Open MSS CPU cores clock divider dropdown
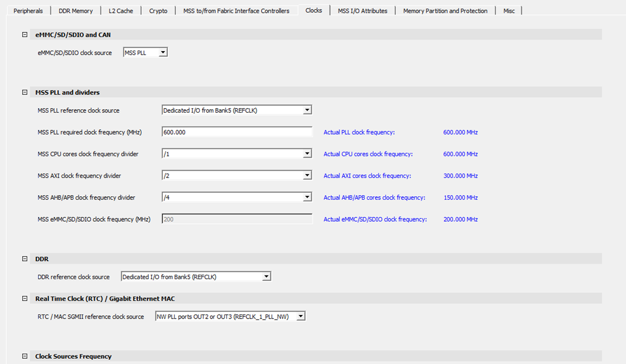 (x=237, y=154)
